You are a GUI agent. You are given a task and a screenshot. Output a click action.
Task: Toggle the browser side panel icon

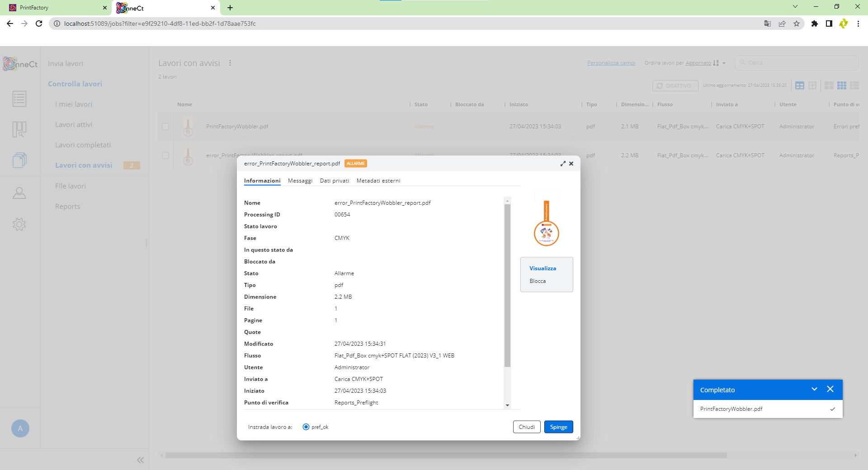[x=829, y=23]
